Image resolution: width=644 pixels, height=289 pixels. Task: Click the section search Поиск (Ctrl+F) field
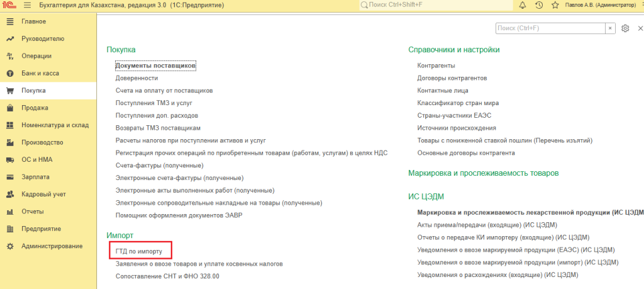(x=550, y=28)
